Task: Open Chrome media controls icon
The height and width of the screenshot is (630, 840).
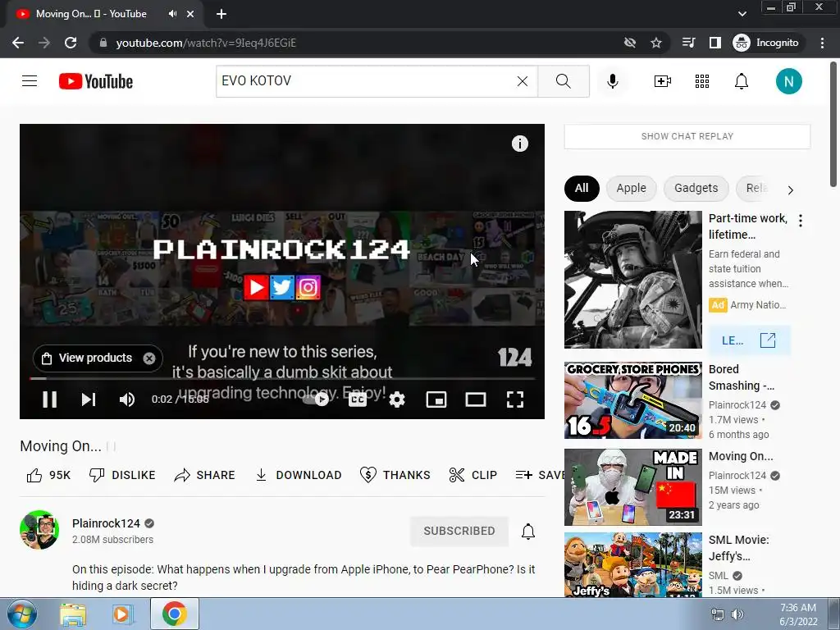Action: tap(688, 43)
